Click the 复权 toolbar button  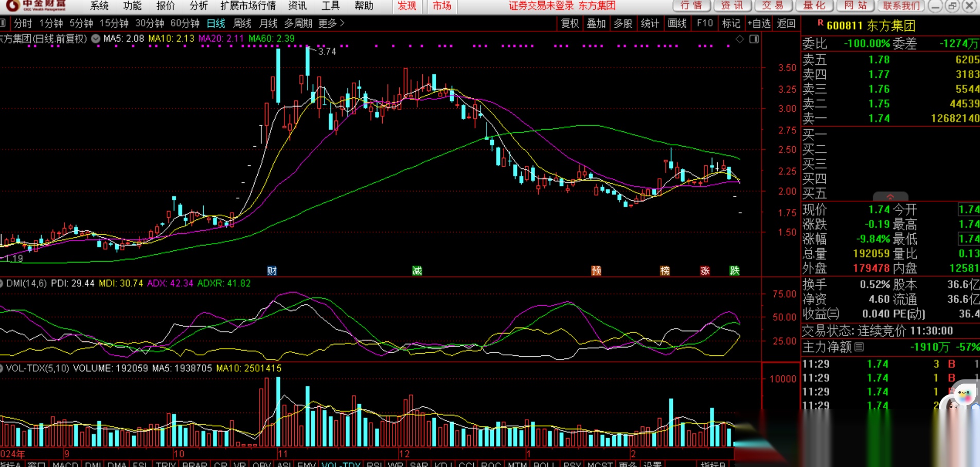tap(570, 23)
